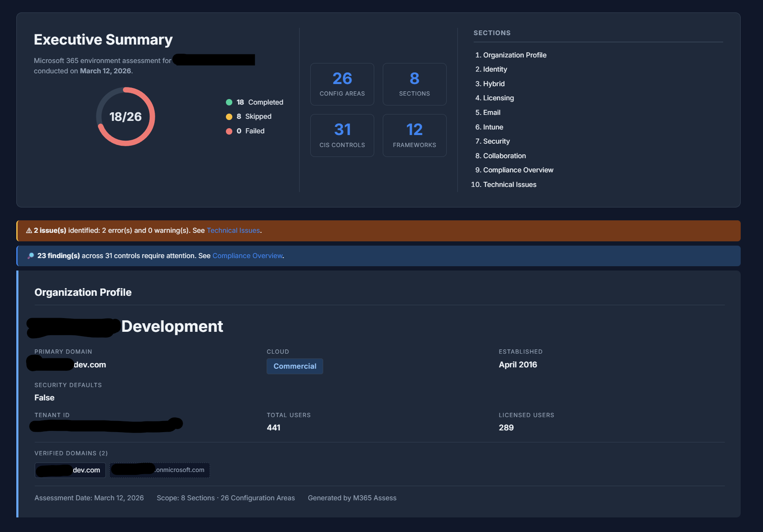Toggle the red Failed legend indicator

[x=228, y=131]
